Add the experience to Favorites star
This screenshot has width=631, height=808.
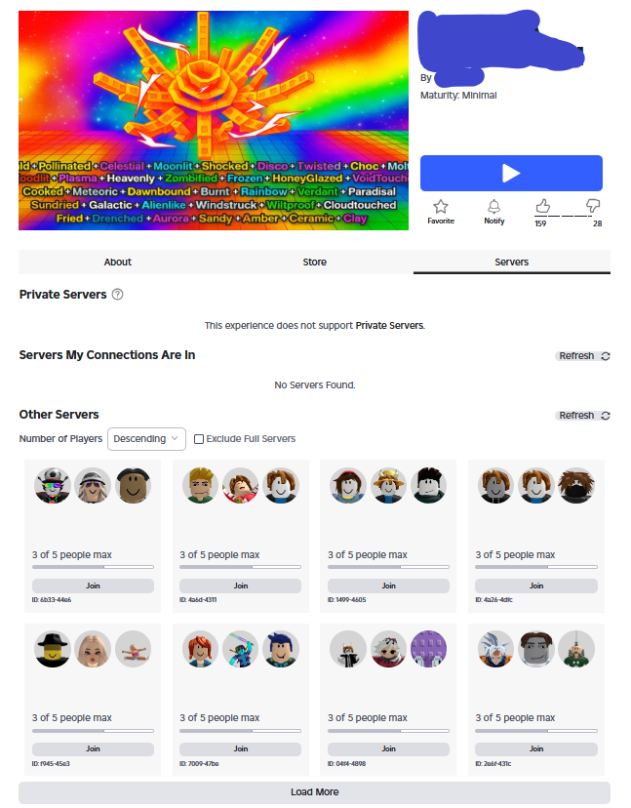point(440,207)
